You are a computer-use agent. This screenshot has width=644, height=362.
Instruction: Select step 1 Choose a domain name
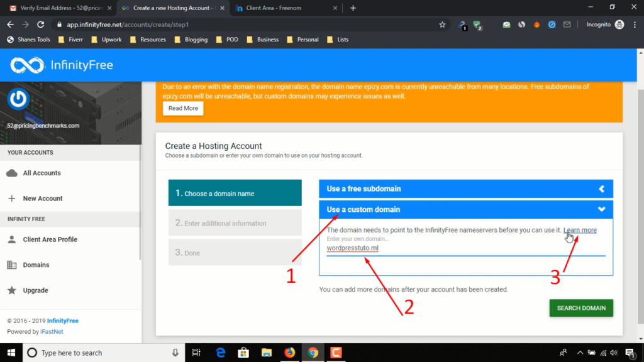[x=235, y=193]
